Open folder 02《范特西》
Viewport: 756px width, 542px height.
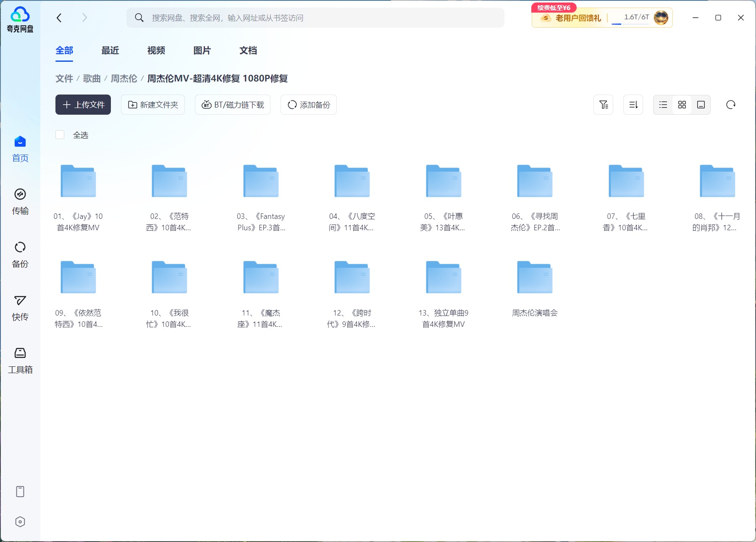pos(169,197)
